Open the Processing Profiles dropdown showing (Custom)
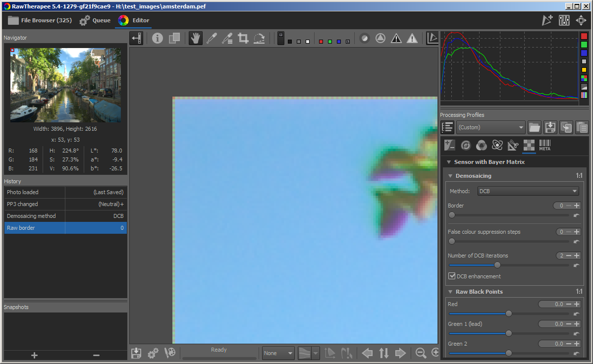The image size is (593, 364). coord(490,127)
